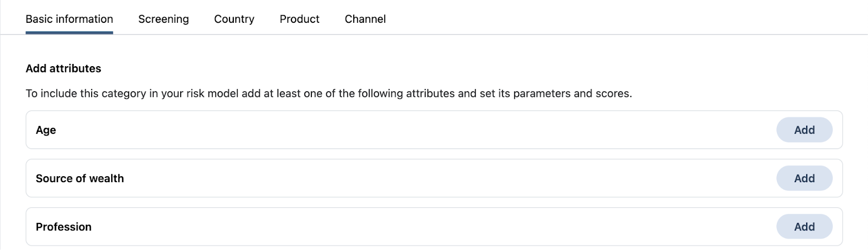Switch to the Screening tab
The width and height of the screenshot is (868, 250).
click(163, 19)
